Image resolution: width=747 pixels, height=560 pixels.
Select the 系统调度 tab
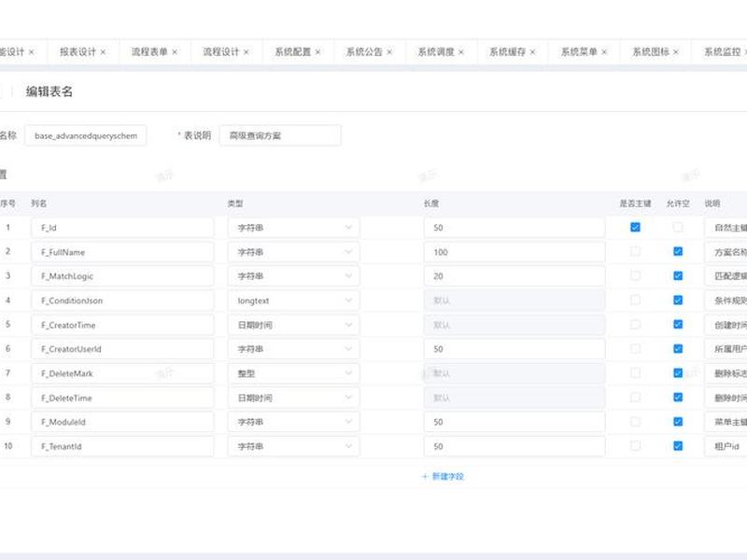point(435,52)
